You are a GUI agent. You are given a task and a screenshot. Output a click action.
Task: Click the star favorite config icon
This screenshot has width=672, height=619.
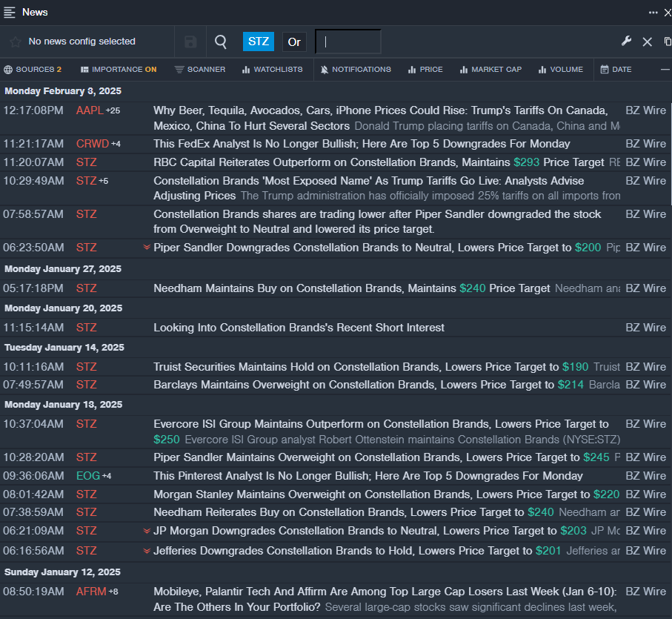[x=15, y=42]
